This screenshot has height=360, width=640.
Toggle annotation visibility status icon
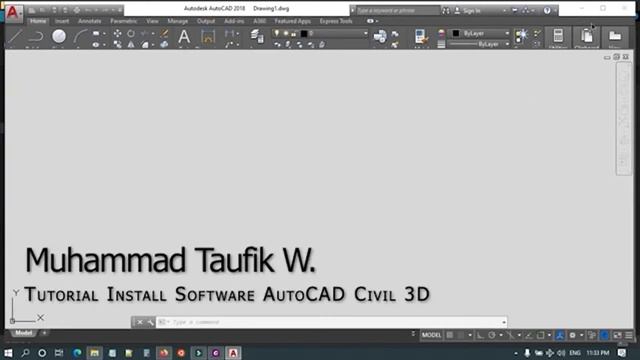coord(560,335)
